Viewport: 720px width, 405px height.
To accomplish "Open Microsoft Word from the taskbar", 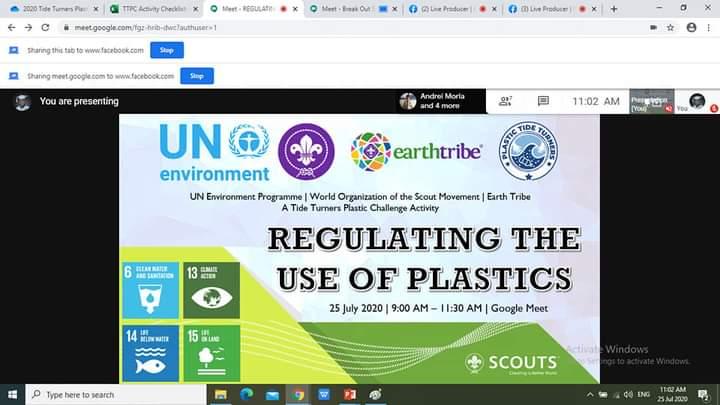I will pos(324,394).
